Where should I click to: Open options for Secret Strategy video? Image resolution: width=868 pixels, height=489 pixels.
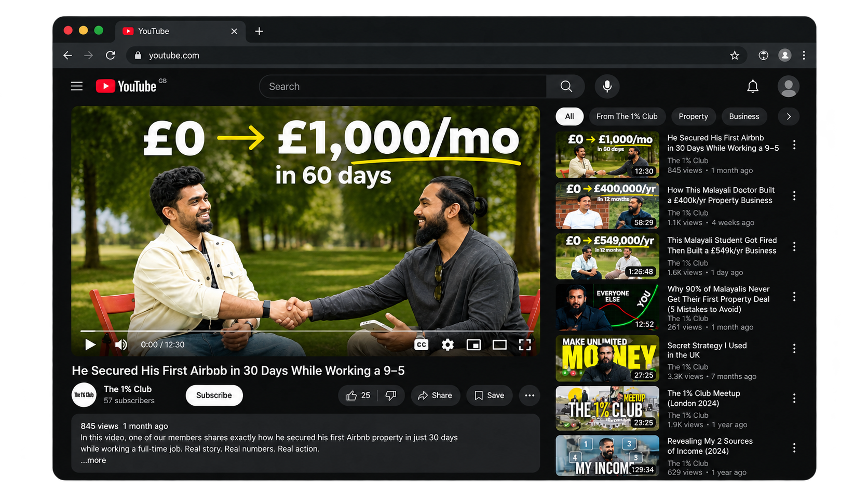[x=794, y=349]
